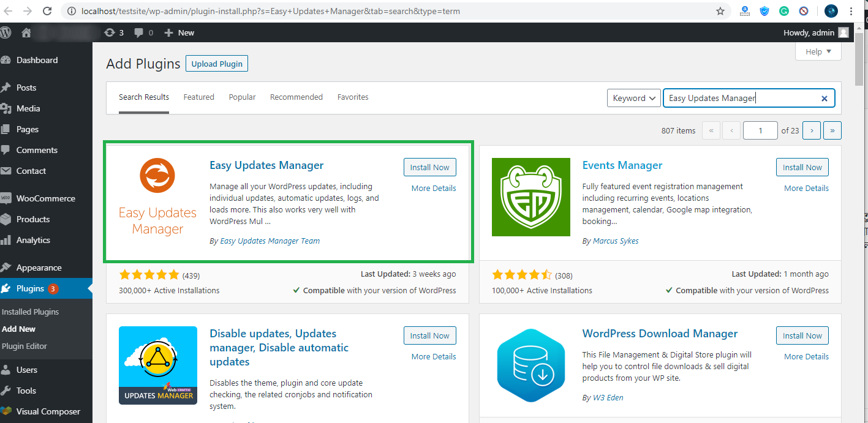Click the WordPress logo in admin bar
This screenshot has height=423, width=868.
point(6,32)
